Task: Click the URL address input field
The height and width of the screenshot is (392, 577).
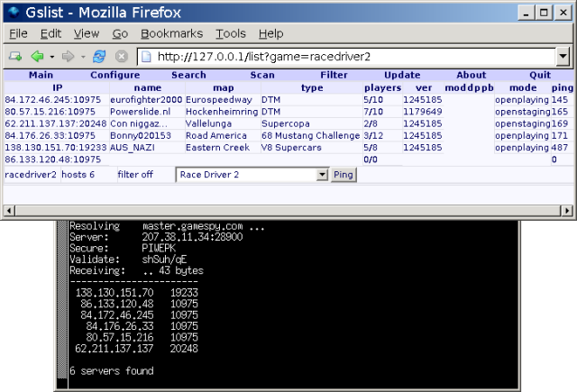Action: click(x=352, y=56)
